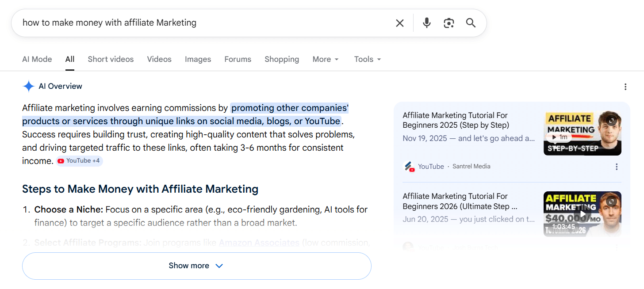Image resolution: width=644 pixels, height=289 pixels.
Task: Open the Tools dropdown
Action: coord(367,59)
